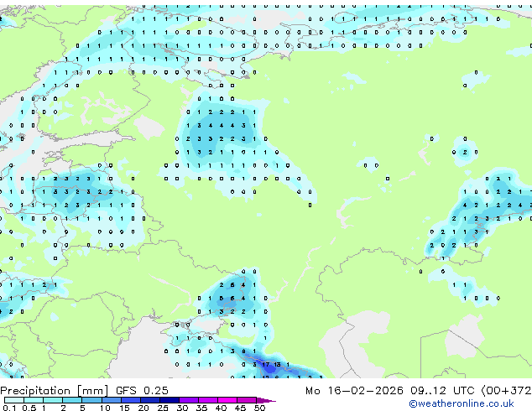Click the '50' legend scale label
The height and width of the screenshot is (411, 532).
(259, 408)
